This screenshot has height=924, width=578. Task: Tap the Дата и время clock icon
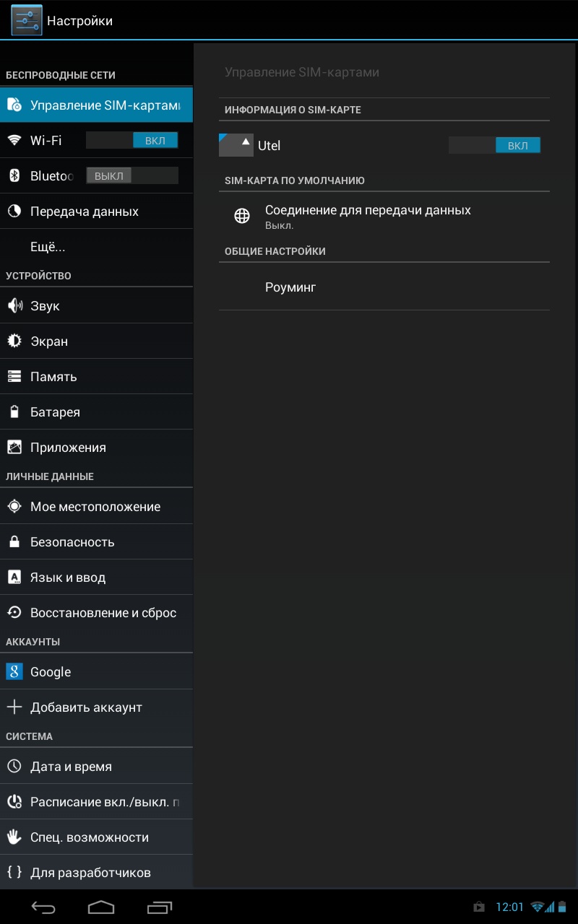coord(14,766)
